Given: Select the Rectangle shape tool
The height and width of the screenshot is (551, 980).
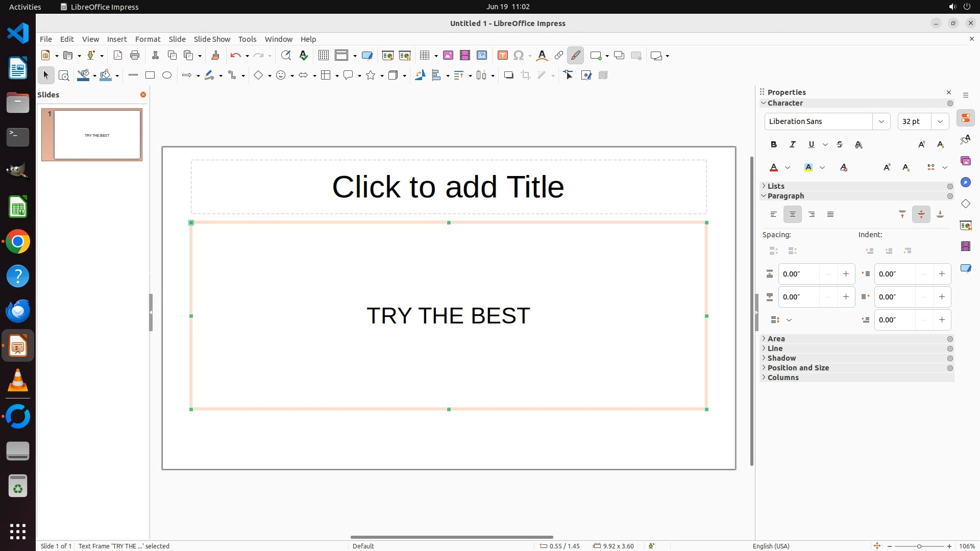Looking at the screenshot, I should [x=150, y=76].
